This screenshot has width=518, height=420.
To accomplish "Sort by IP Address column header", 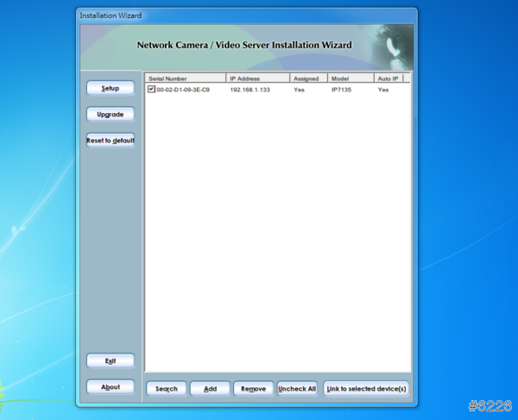I will tap(257, 78).
